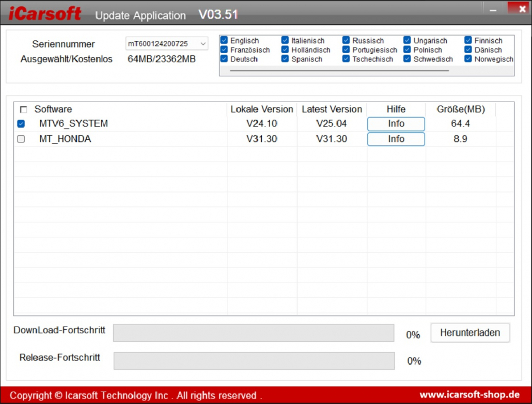532x404 pixels.
Task: Uncheck the Polnisch language checkbox
Action: click(407, 50)
